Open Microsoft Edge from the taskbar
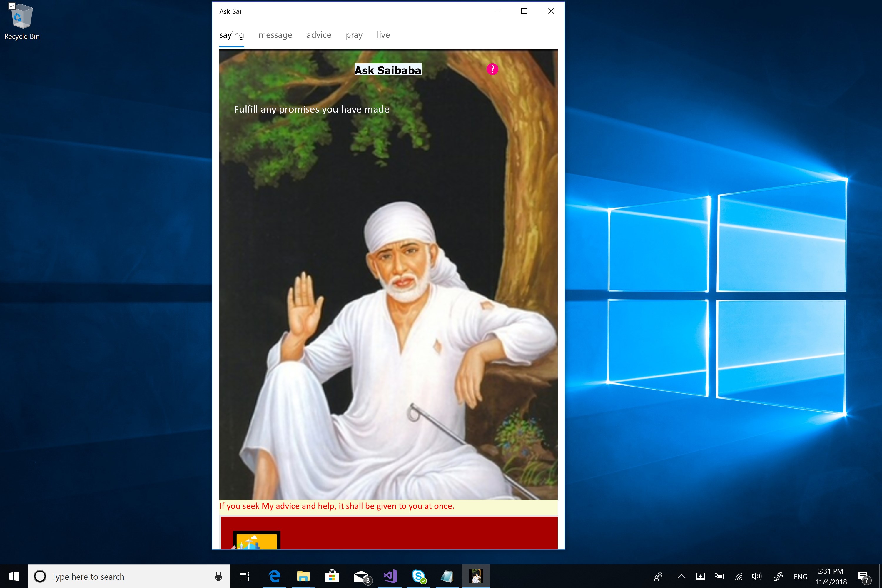 275,576
